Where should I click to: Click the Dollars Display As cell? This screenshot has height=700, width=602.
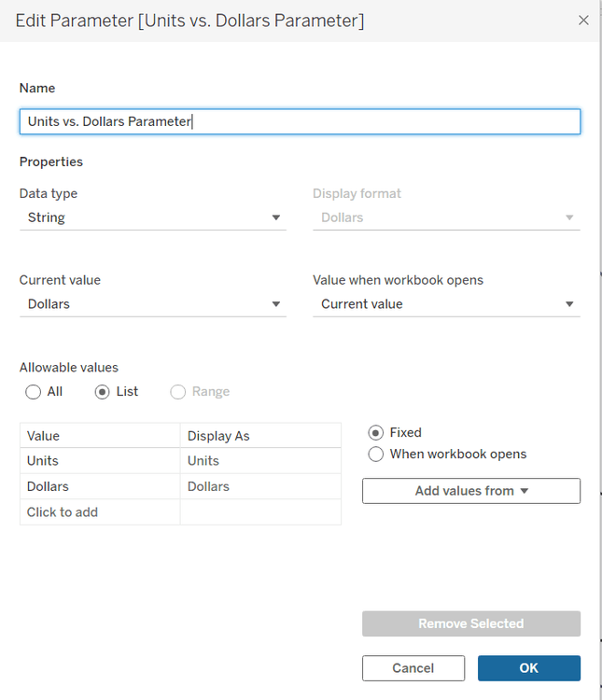[260, 486]
